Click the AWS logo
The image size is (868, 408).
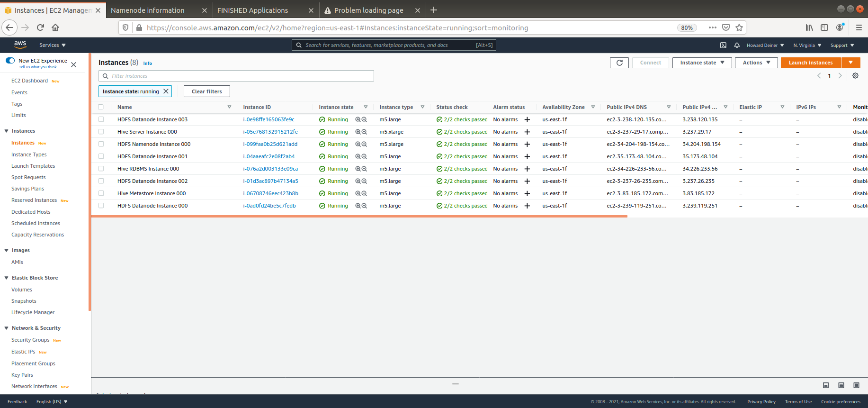point(20,45)
